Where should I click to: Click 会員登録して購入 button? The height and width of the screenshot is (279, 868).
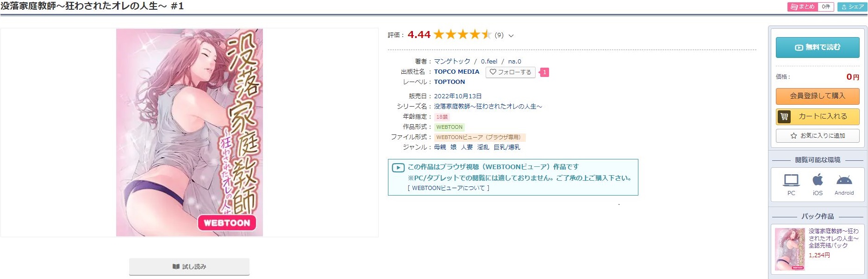[818, 96]
